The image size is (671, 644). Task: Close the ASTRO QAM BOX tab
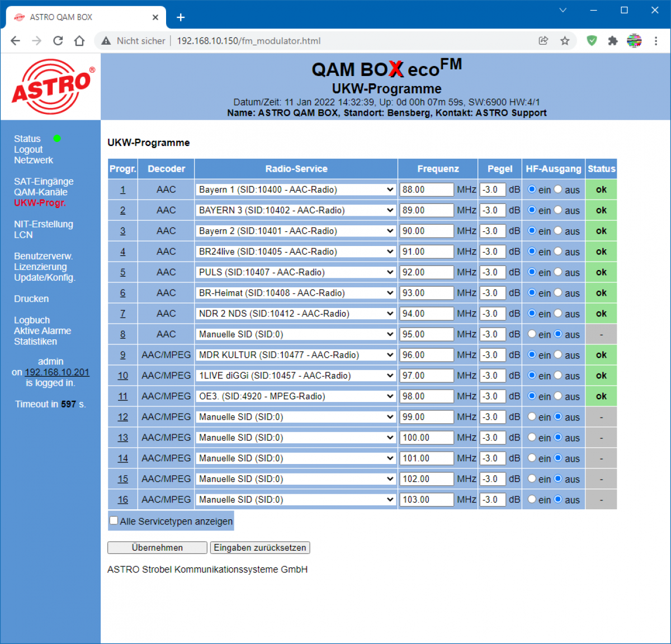click(155, 17)
